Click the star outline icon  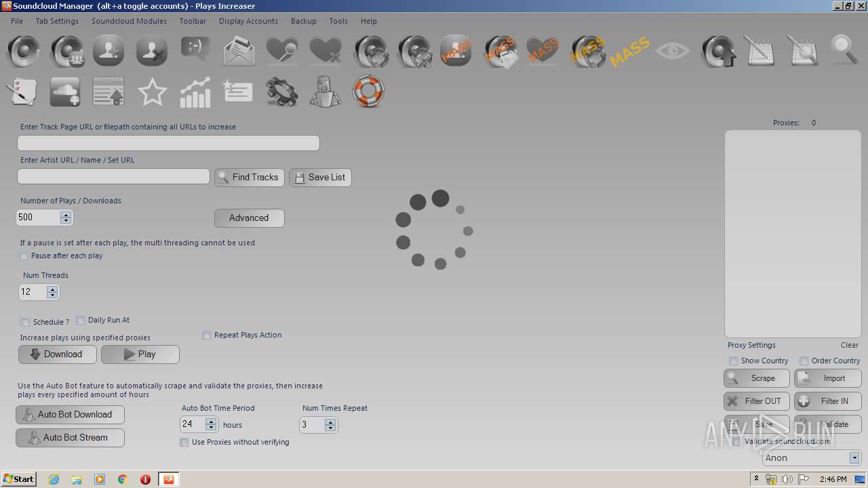click(152, 91)
